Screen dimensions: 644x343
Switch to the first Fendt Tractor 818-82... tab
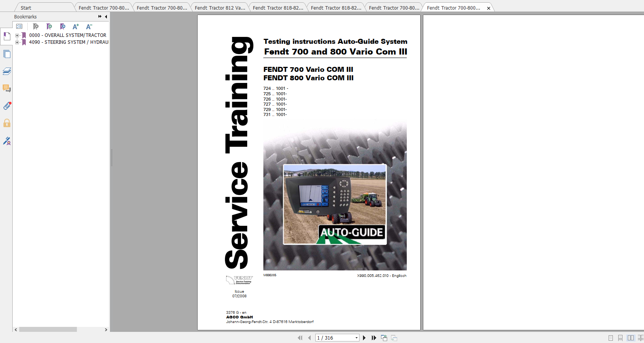pos(278,8)
